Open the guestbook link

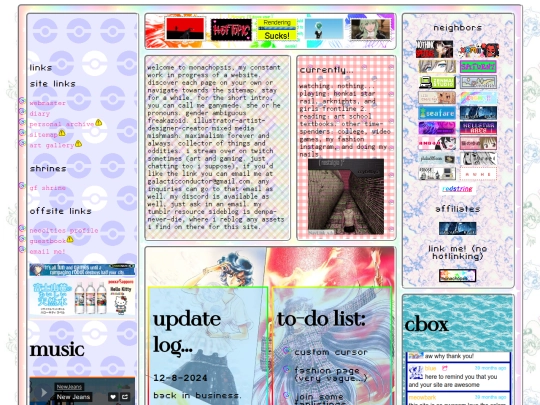click(48, 241)
